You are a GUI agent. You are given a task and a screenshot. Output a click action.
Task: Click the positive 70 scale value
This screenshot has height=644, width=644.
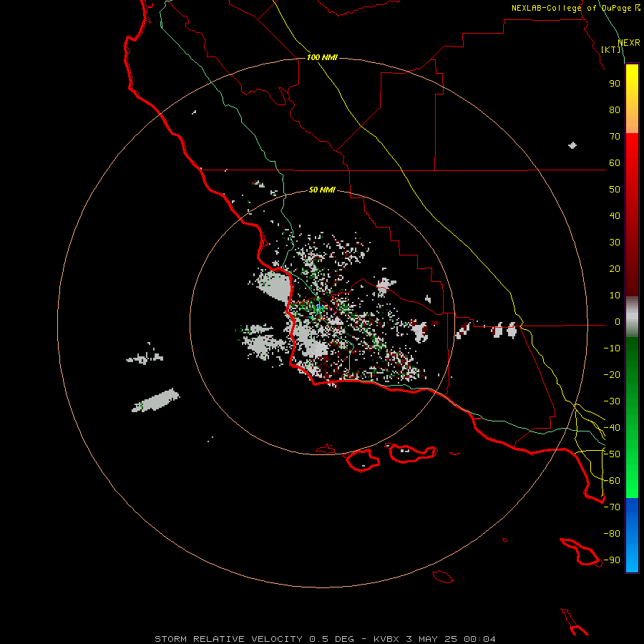615,137
